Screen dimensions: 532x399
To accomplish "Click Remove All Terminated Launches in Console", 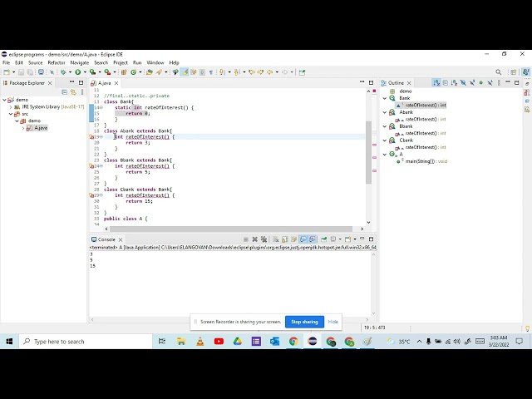I will tap(264, 239).
